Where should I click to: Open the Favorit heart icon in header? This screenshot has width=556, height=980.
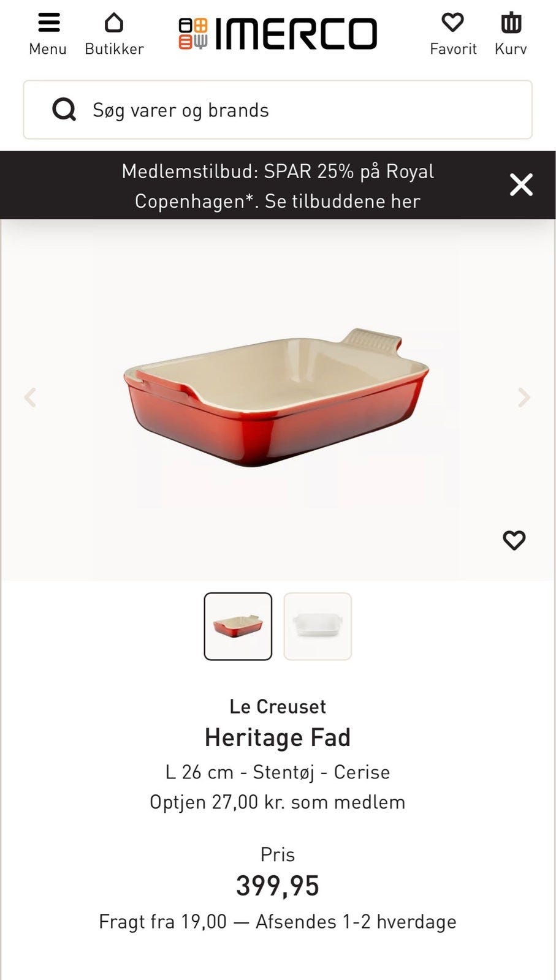coord(452,23)
